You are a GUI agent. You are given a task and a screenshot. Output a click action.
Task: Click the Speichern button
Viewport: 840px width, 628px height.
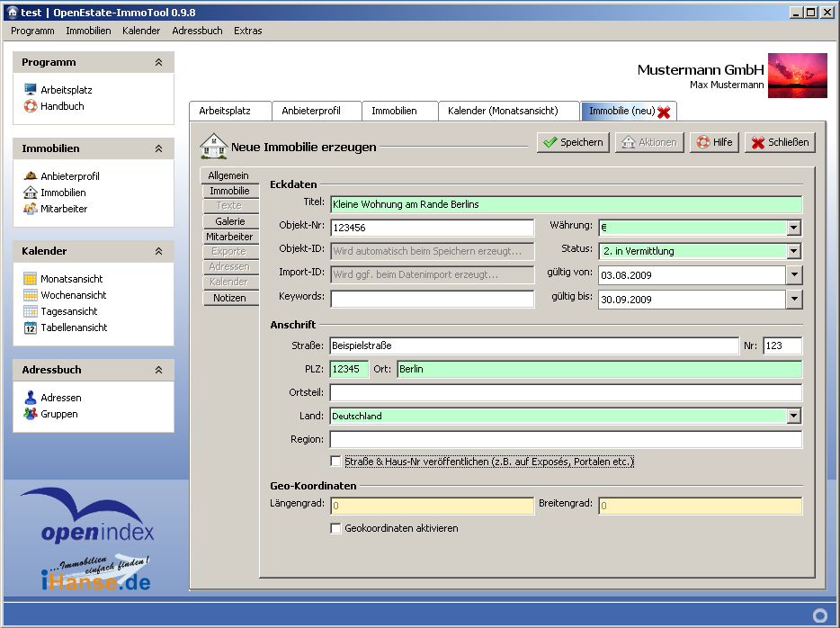pyautogui.click(x=573, y=142)
